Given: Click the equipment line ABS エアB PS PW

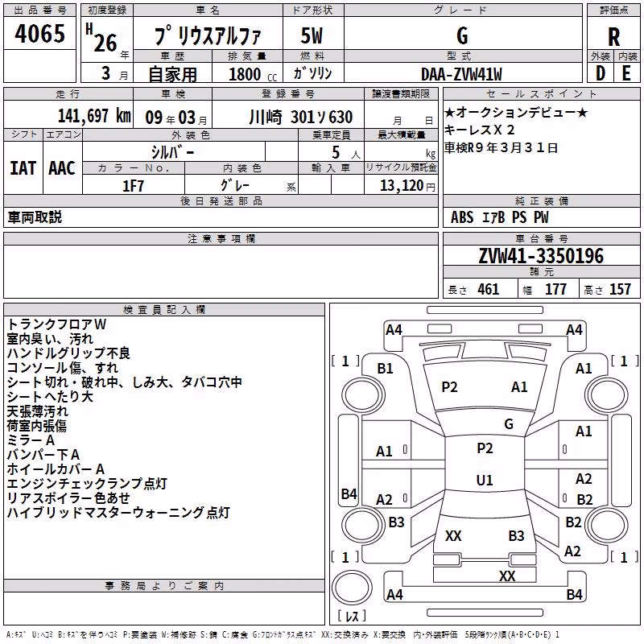Looking at the screenshot, I should (x=499, y=217).
